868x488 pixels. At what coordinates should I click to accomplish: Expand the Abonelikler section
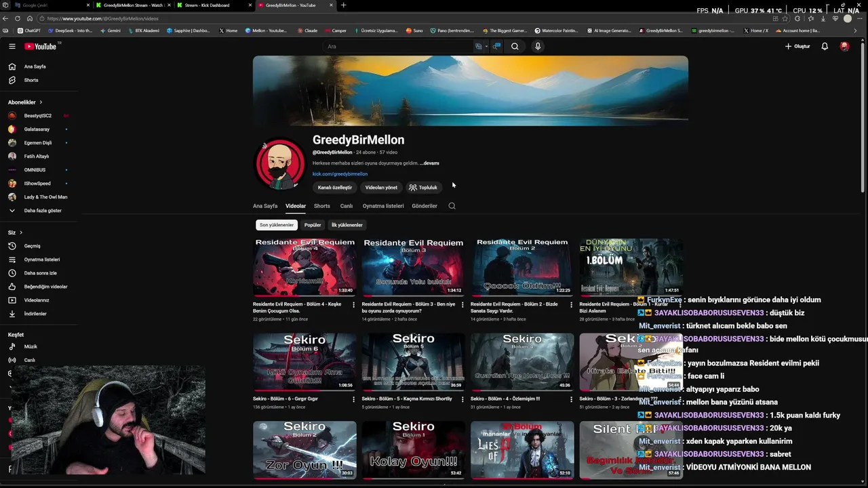25,102
